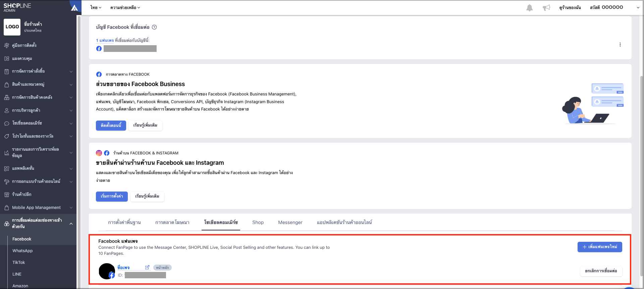This screenshot has height=289, width=644.
Task: Open the ชื่อเพจ page name link
Action: pos(123,268)
